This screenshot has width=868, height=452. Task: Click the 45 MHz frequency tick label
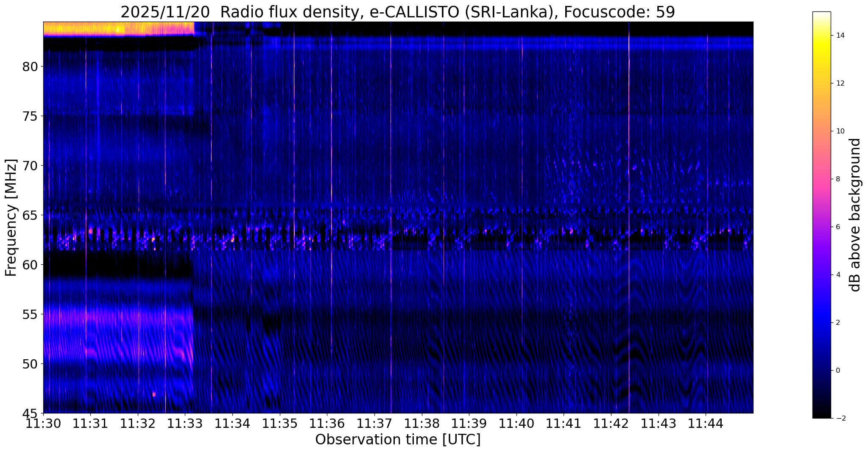pyautogui.click(x=30, y=413)
